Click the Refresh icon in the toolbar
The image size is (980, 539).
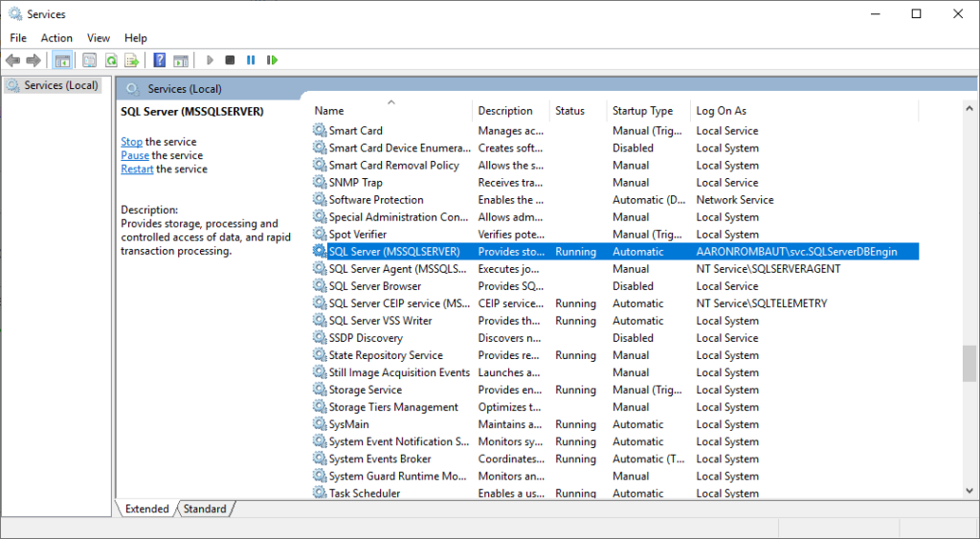[x=111, y=60]
